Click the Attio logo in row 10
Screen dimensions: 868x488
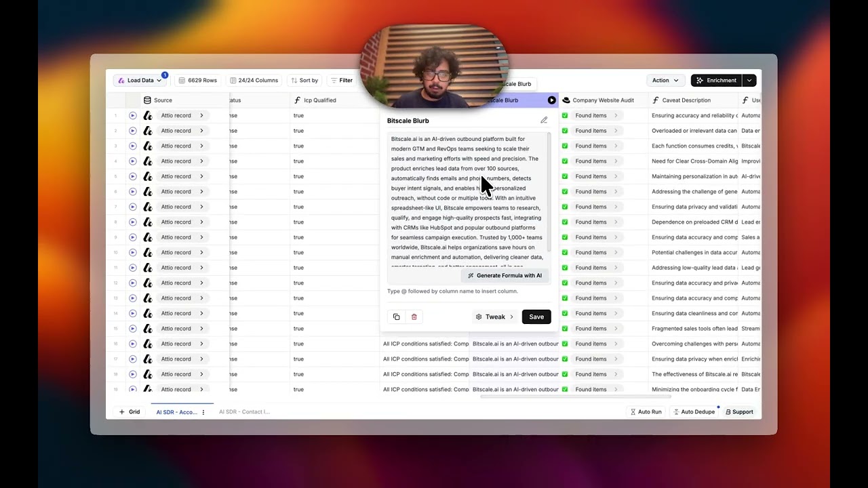point(148,252)
